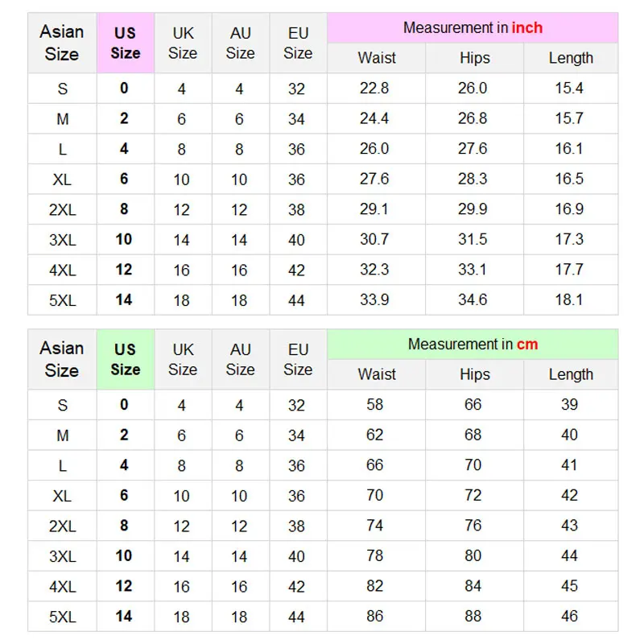
Task: Select the 22.8 waist value
Action: (x=374, y=89)
